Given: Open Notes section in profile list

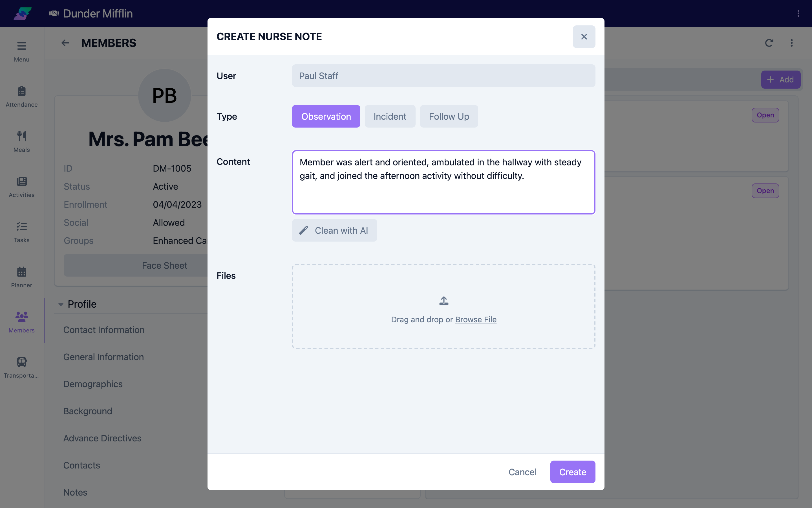Looking at the screenshot, I should [75, 492].
